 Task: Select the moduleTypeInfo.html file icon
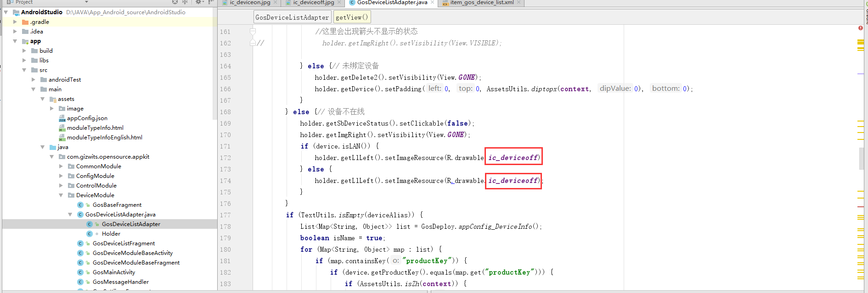(x=62, y=128)
